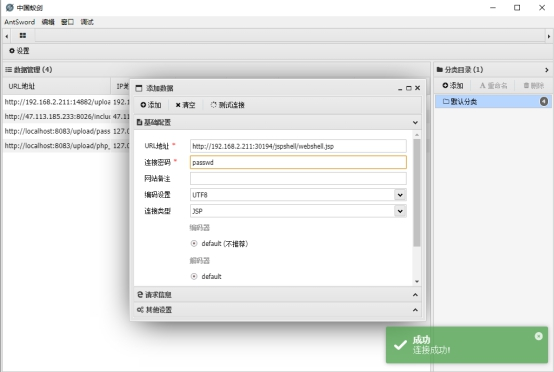Collapse the 分类目录 panel arrow
Screen dimensions: 554x372
[x=547, y=70]
